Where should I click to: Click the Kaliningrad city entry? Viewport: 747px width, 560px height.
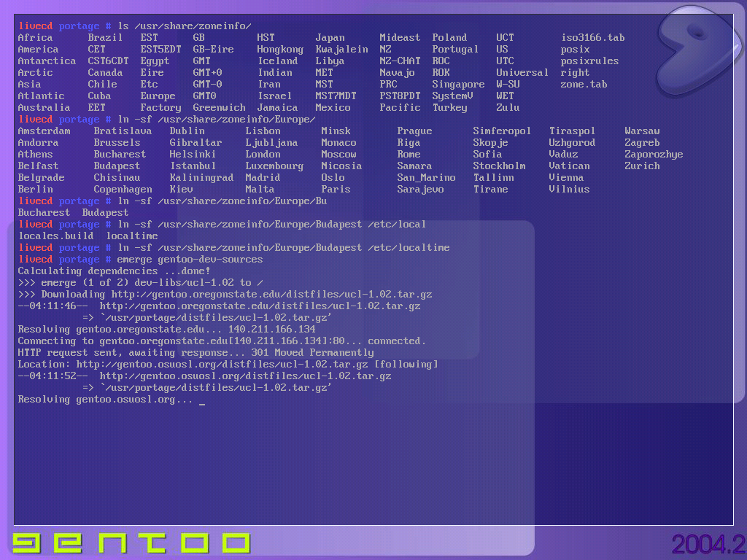[x=201, y=178]
